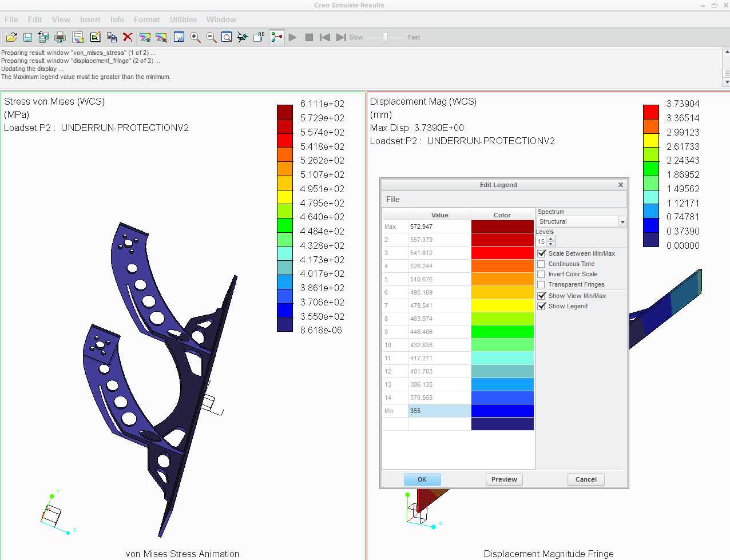Image resolution: width=730 pixels, height=560 pixels.
Task: Click the Max value field 572.947
Action: click(439, 227)
